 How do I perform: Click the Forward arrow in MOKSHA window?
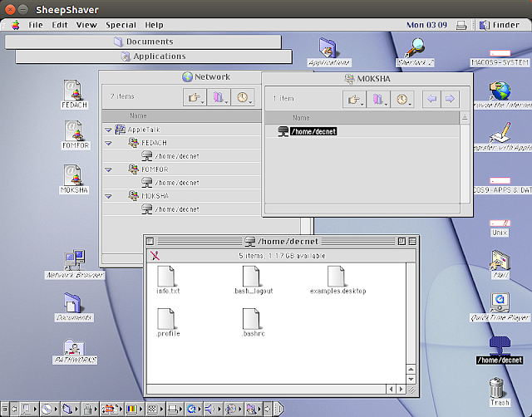point(450,99)
